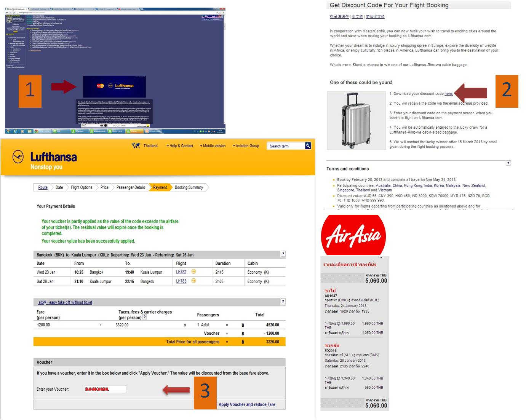Image resolution: width=526 pixels, height=420 pixels.
Task: Collapse the small triangle under the AirAsia logo
Action: click(381, 258)
